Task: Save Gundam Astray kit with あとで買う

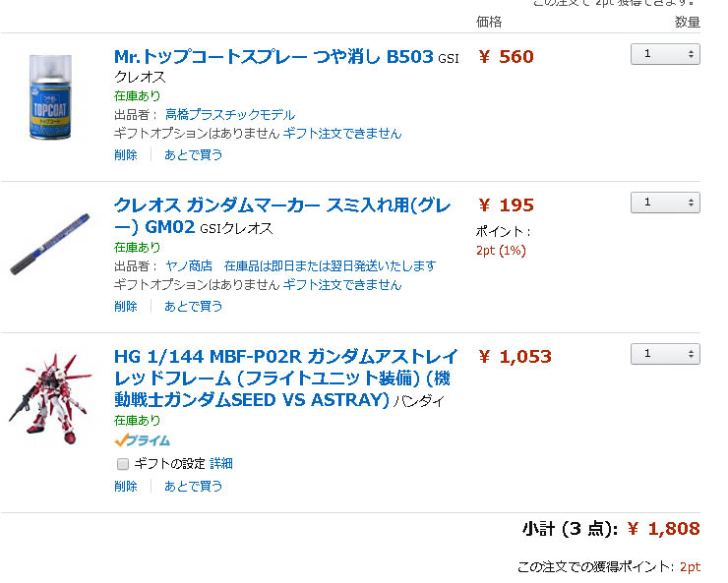Action: point(193,486)
